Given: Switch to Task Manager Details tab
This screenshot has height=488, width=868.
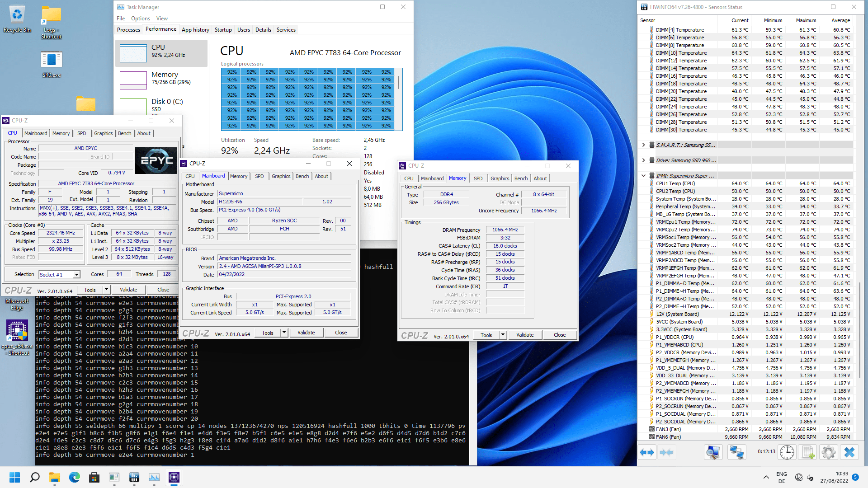Looking at the screenshot, I should click(x=263, y=30).
